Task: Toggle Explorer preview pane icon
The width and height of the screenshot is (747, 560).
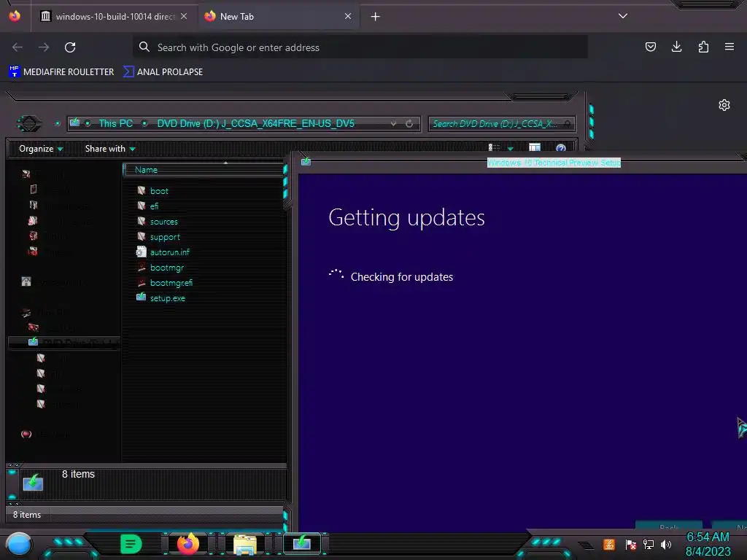Action: click(535, 147)
